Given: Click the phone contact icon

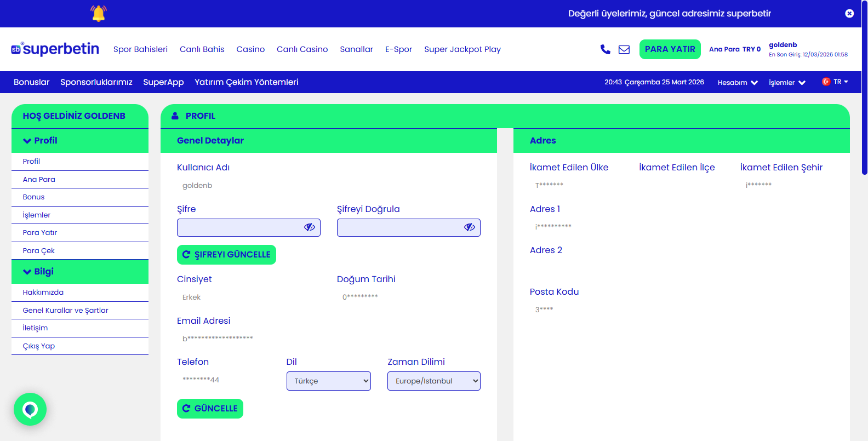Looking at the screenshot, I should pos(605,49).
